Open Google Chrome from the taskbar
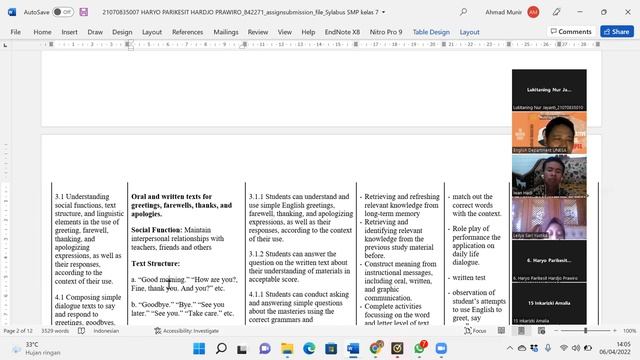 376,349
